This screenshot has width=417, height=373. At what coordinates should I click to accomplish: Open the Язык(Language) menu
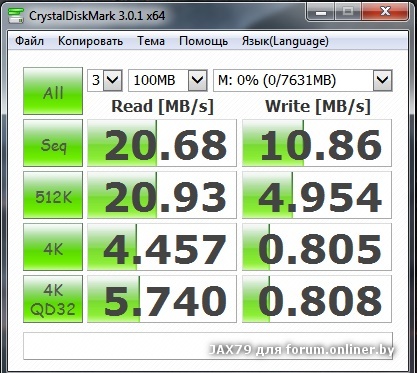click(285, 41)
